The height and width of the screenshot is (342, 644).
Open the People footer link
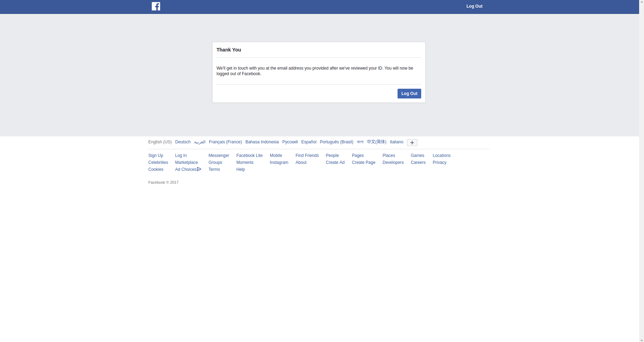[332, 156]
